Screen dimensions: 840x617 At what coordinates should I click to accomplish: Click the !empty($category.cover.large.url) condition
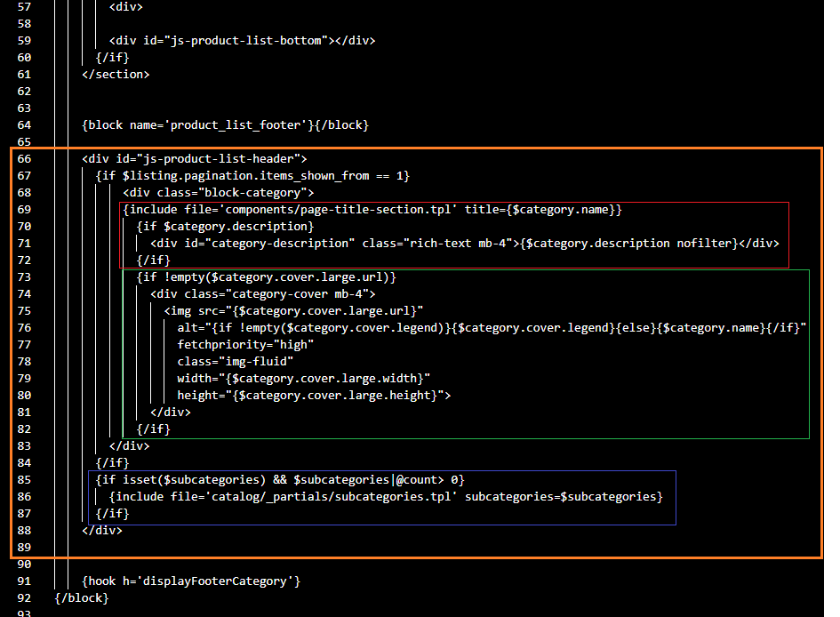(267, 277)
